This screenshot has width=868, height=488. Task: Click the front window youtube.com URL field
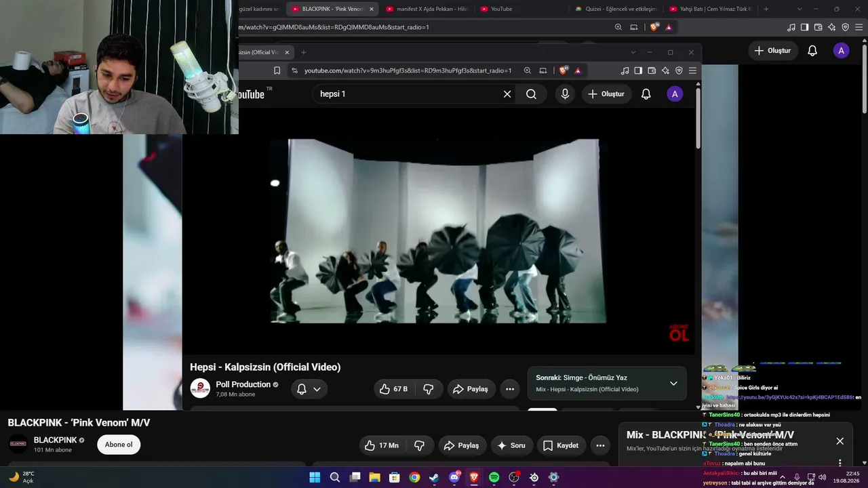408,70
